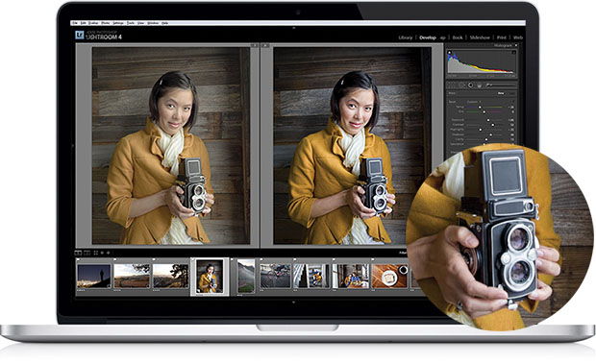Expand the left panel side arrow

pos(73,145)
